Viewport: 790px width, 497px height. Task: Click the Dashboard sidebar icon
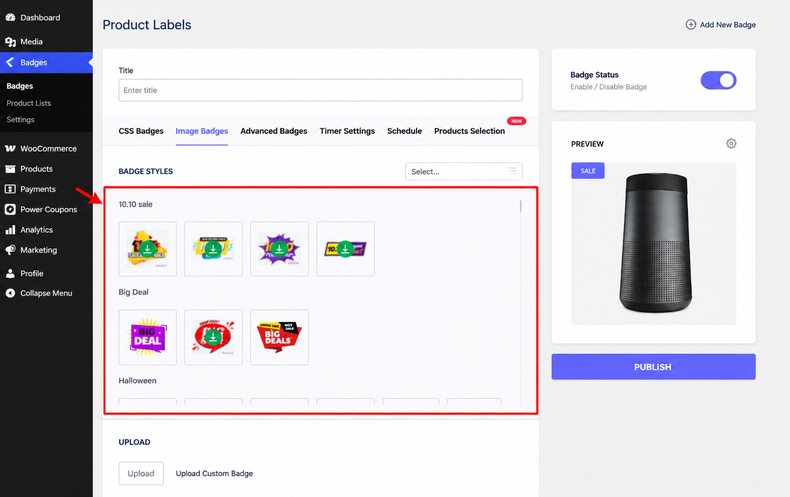click(x=10, y=17)
